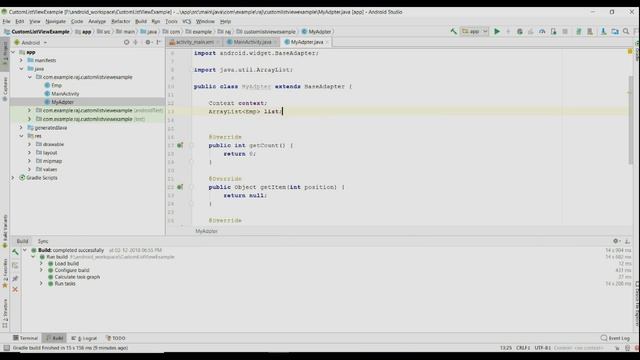Collapse the app module node

[x=13, y=52]
